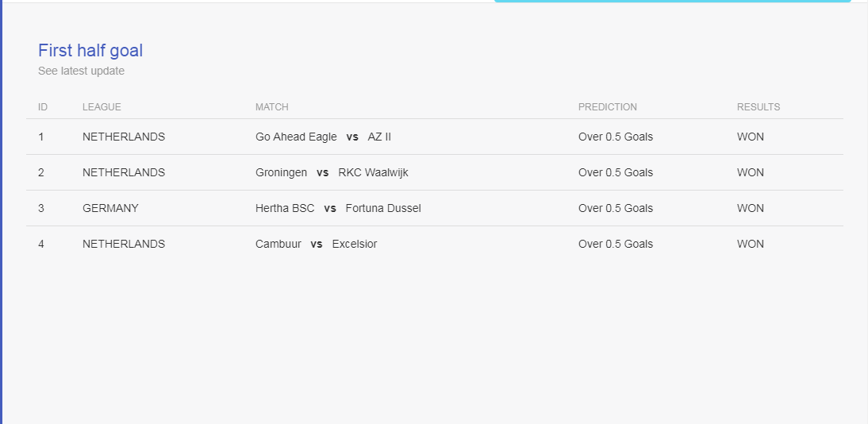Select the PREDICTION column header
Screen dimensions: 868x424
(608, 107)
